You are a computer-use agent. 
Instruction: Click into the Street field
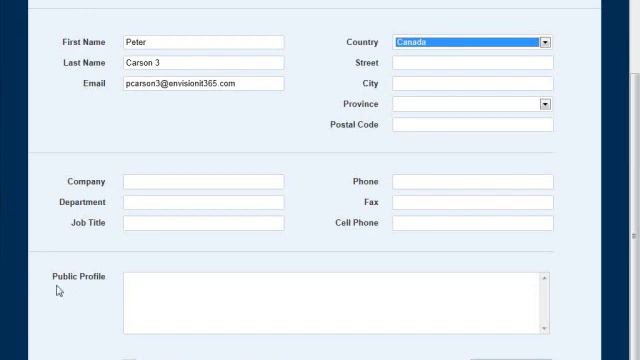(473, 63)
